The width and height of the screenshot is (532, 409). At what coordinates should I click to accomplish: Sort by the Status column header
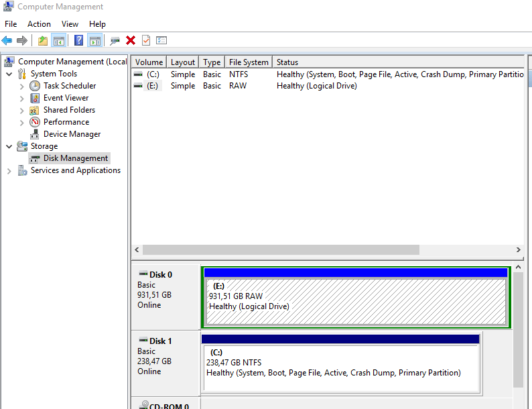[x=398, y=62]
